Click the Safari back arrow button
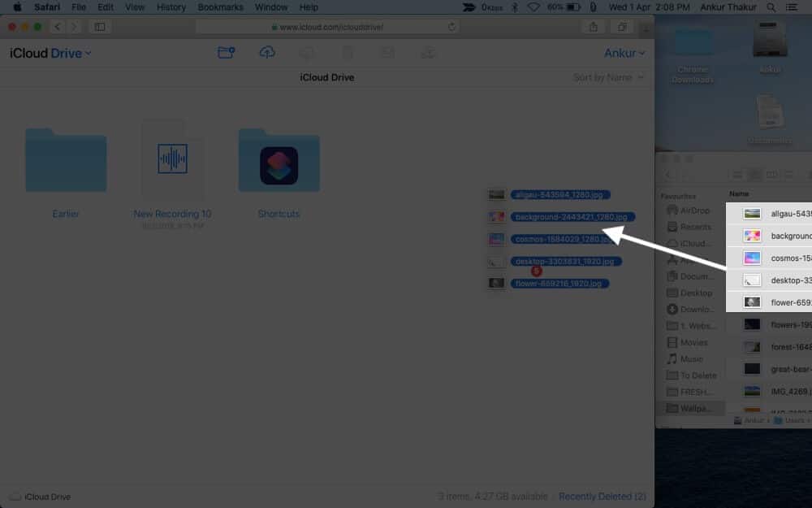 pyautogui.click(x=58, y=27)
